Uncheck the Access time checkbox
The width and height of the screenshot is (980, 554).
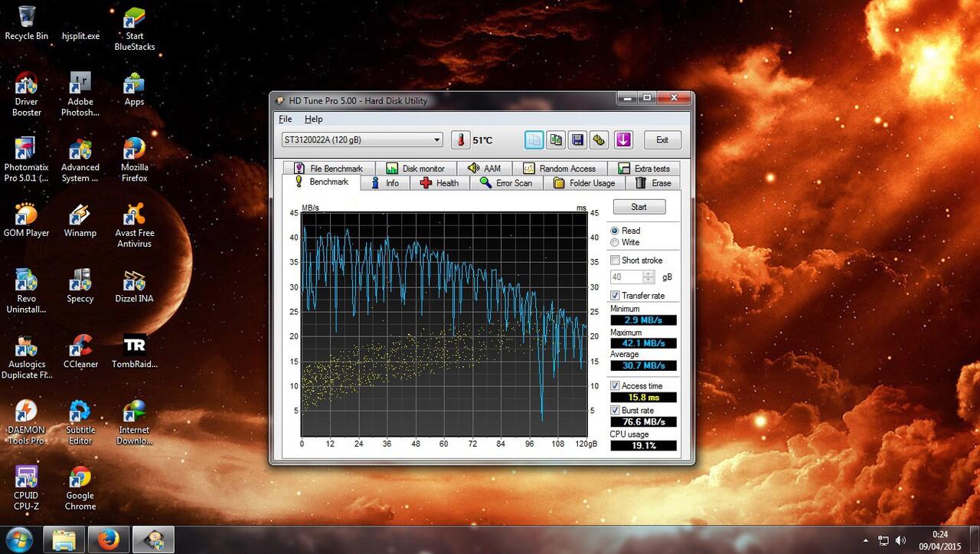[615, 386]
